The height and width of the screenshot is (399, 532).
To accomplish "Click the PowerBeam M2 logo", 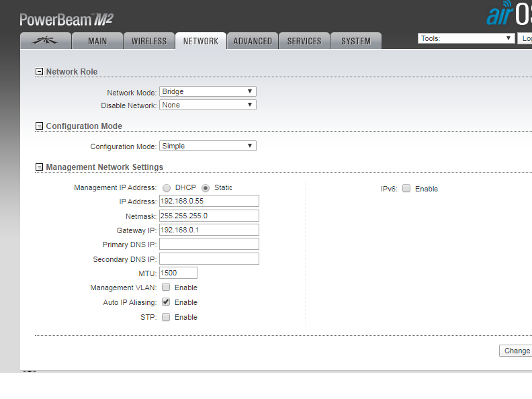I will pos(66,19).
